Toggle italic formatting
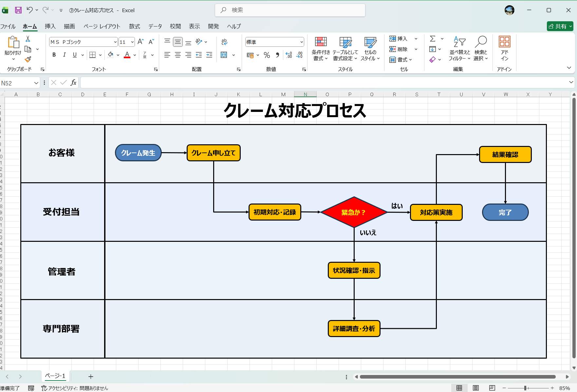 coord(64,55)
